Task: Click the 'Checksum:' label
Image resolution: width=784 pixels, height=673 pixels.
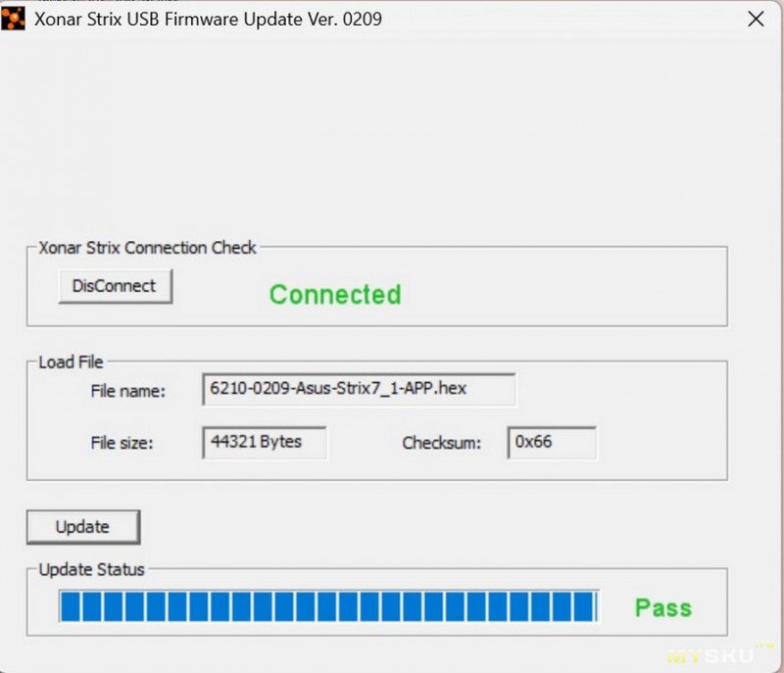Action: pyautogui.click(x=441, y=443)
